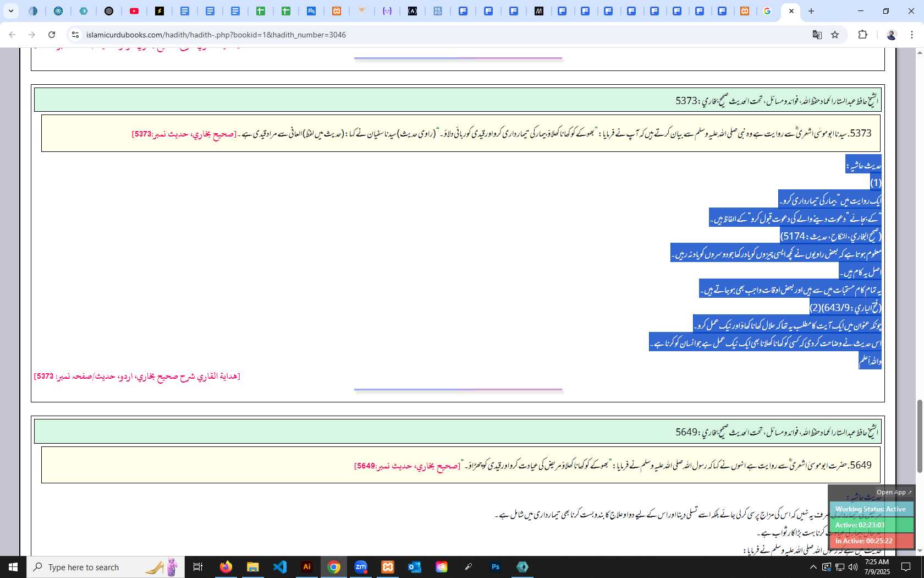Switch to the Google tab
924x578 pixels.
point(767,11)
